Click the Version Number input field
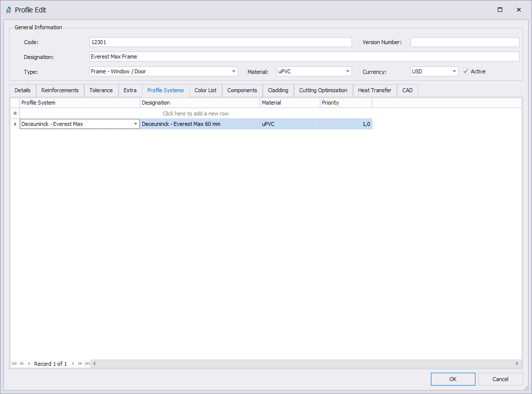 pos(465,42)
